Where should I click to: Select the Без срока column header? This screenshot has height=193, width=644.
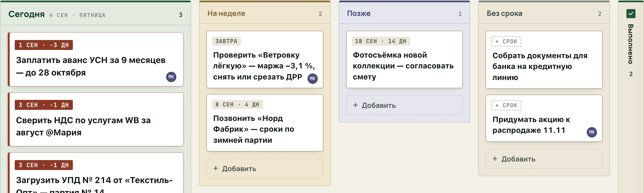[544, 13]
